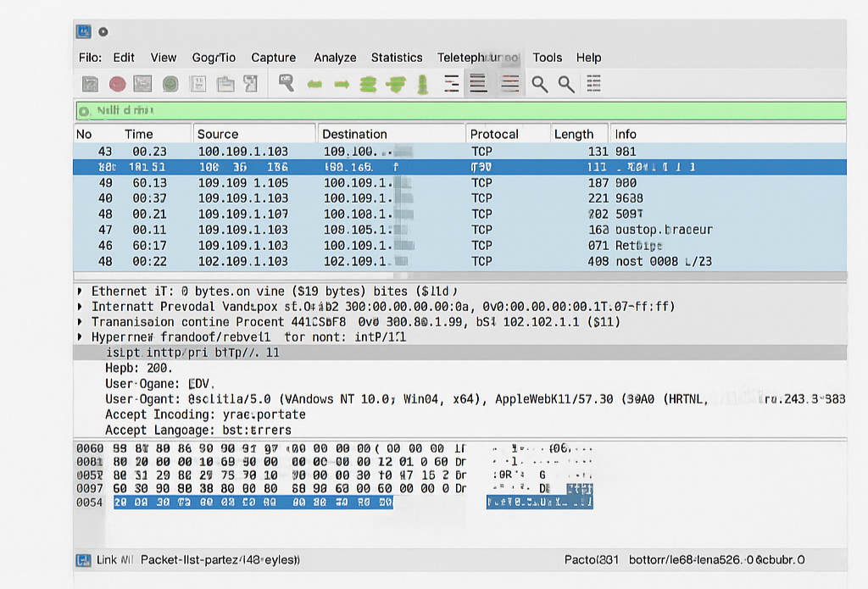Open the Edit menu

124,58
